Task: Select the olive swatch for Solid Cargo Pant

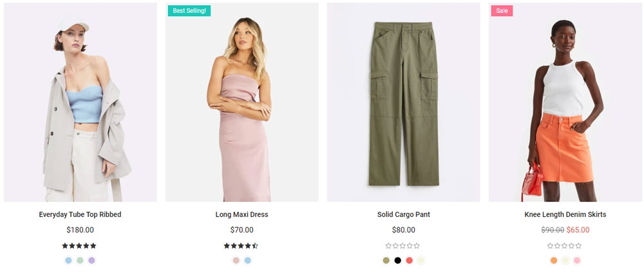Action: 386,261
